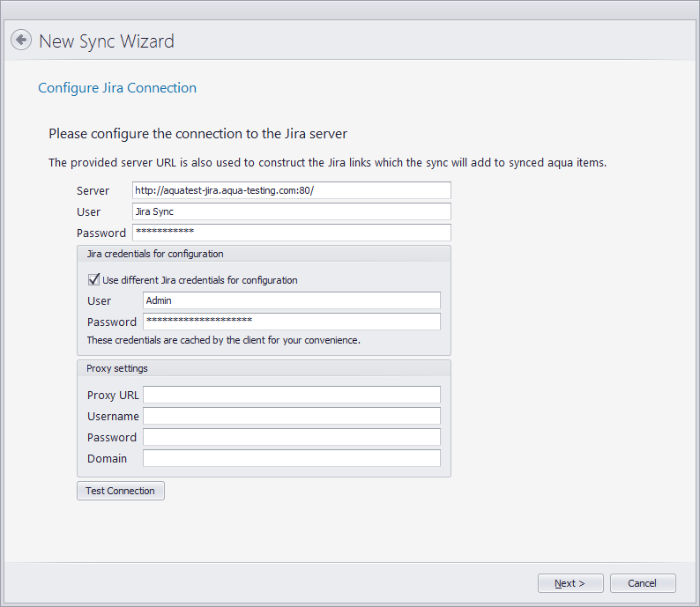Click the 'New Sync Wizard' title text
This screenshot has width=700, height=607.
pos(107,41)
